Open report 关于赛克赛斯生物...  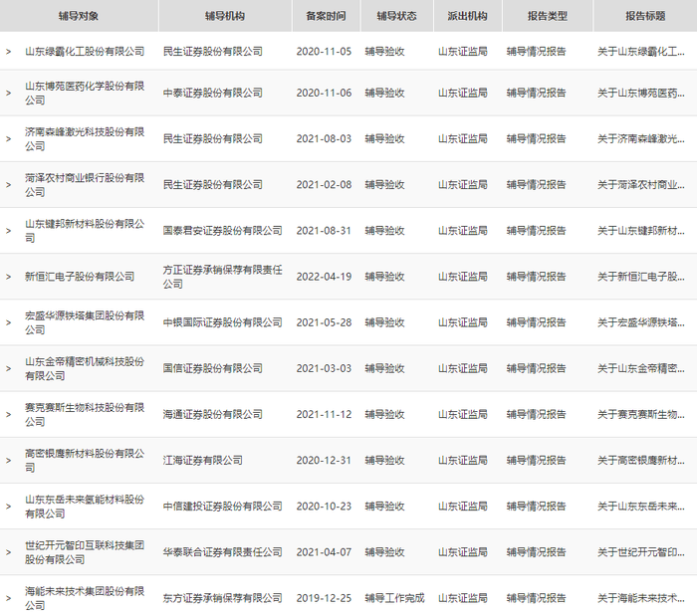(641, 415)
